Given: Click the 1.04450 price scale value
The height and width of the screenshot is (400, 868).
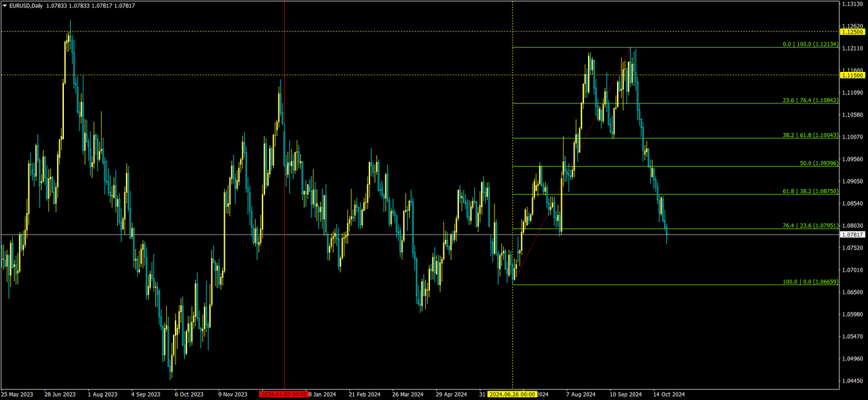Looking at the screenshot, I should pos(853,381).
